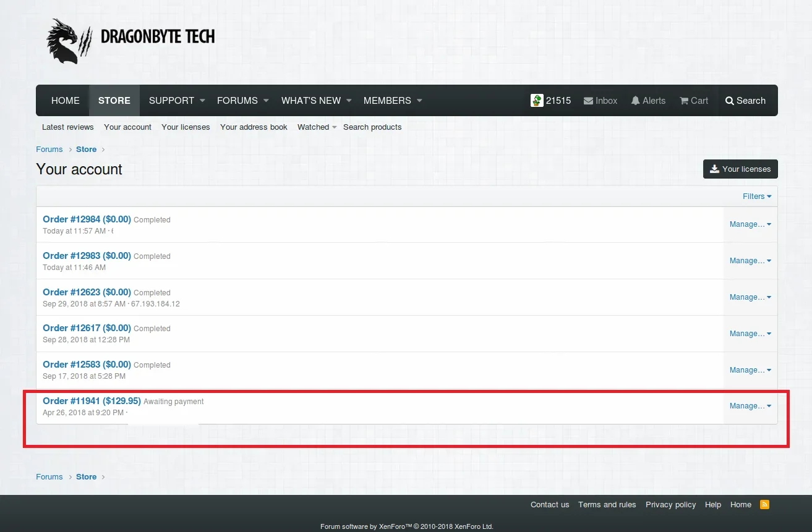Open Manage menu for Order #12984
Image resolution: width=812 pixels, height=532 pixels.
pos(750,224)
